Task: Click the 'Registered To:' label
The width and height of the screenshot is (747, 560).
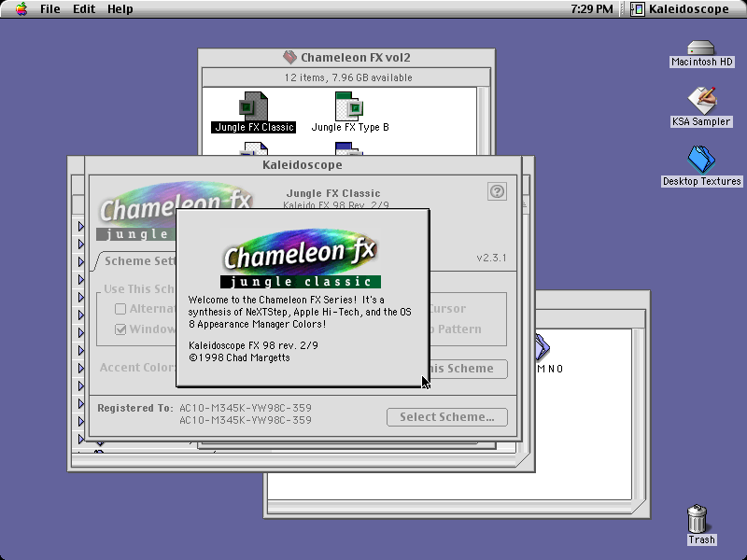Action: [134, 408]
